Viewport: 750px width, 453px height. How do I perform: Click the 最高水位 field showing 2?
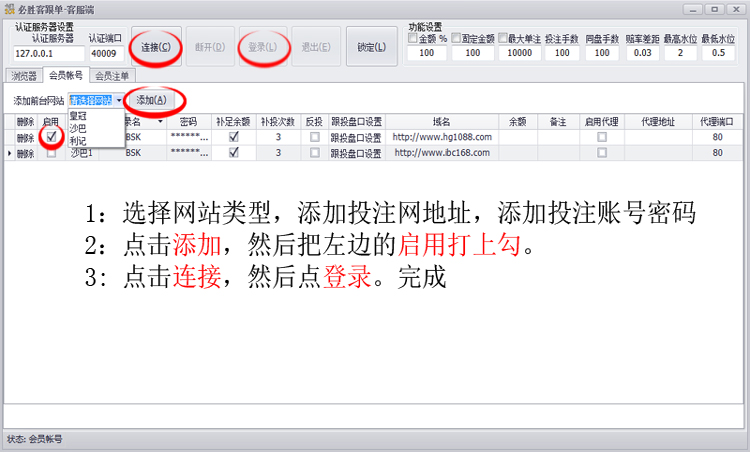point(680,53)
